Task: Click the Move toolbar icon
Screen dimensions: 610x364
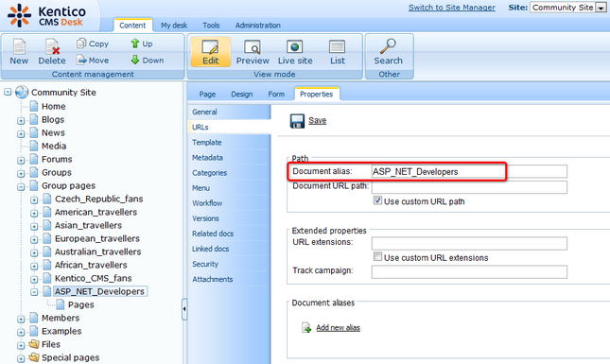Action: [81, 60]
